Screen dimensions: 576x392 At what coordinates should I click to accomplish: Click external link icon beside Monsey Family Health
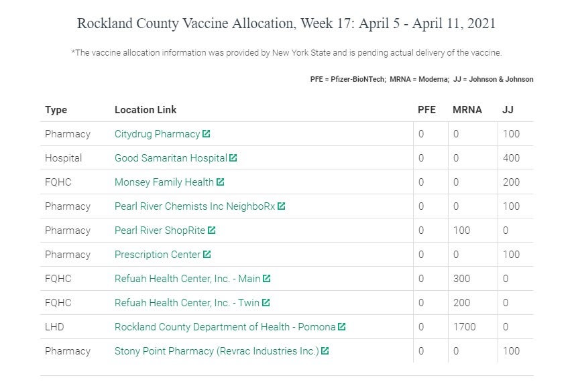(x=221, y=182)
